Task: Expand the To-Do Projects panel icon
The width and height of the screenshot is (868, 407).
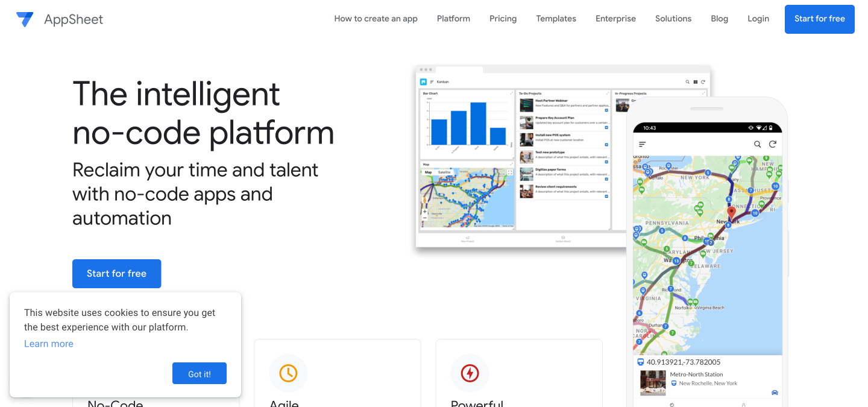Action: [607, 93]
